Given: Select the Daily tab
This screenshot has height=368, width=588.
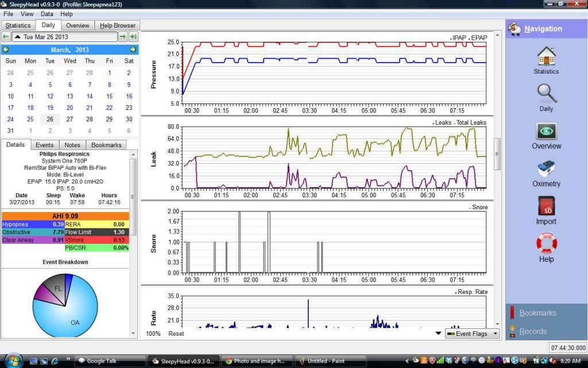Looking at the screenshot, I should coord(48,25).
